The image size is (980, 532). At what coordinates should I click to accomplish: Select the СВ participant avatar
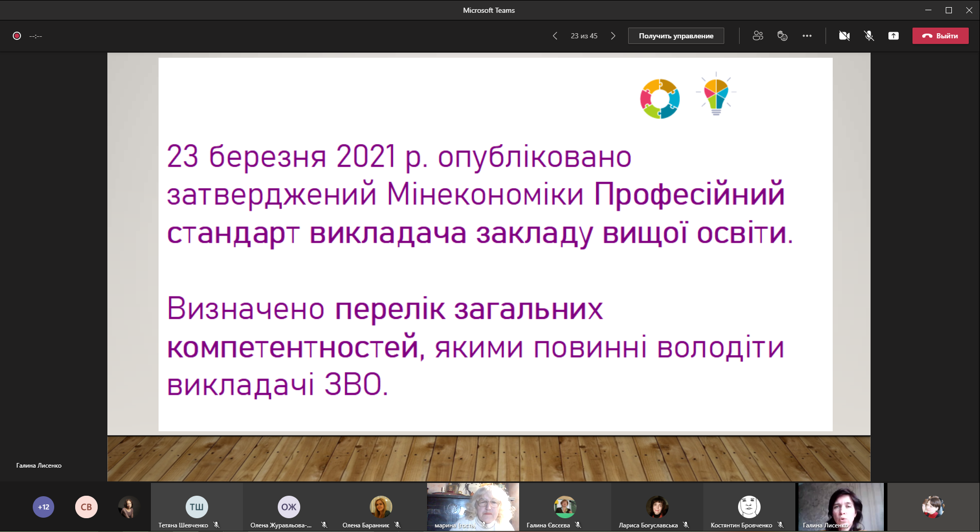(x=86, y=507)
